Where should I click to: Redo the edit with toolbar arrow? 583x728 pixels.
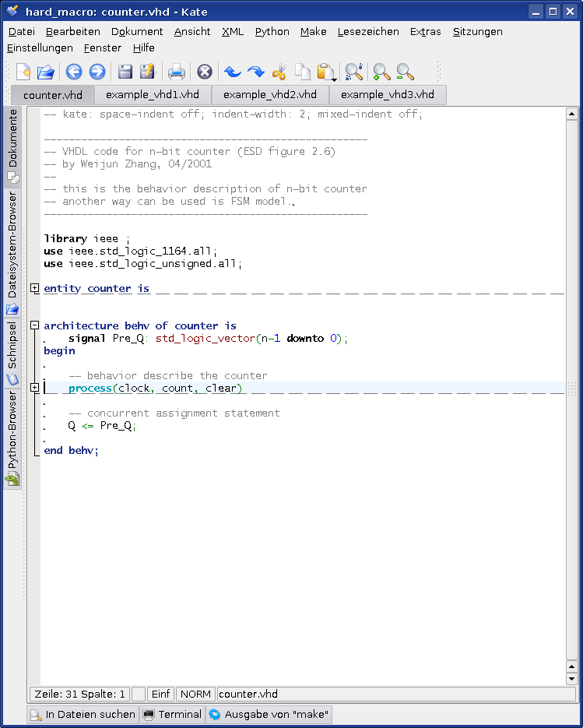(x=256, y=72)
